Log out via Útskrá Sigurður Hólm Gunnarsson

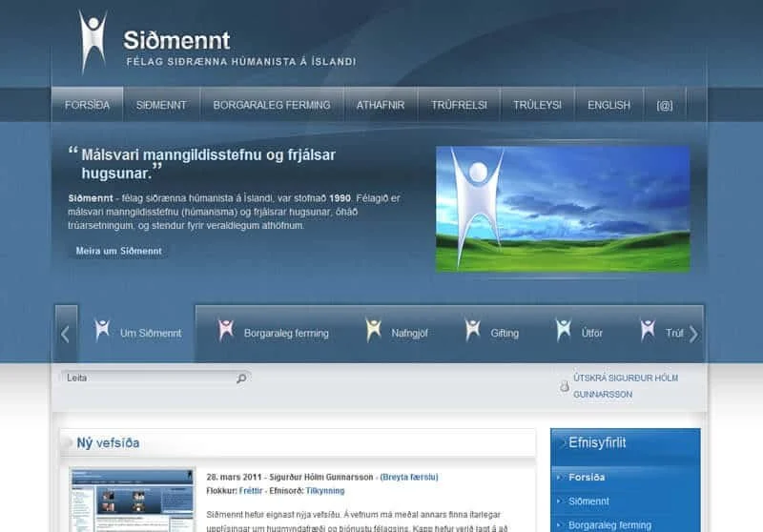pos(626,386)
